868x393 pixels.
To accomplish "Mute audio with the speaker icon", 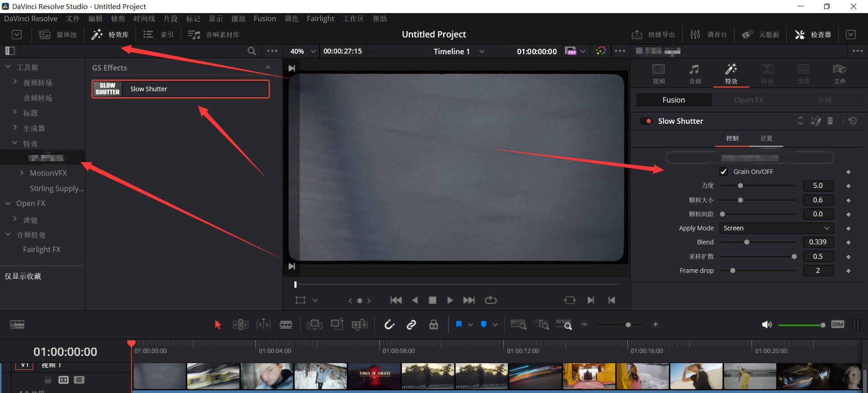I will [767, 324].
